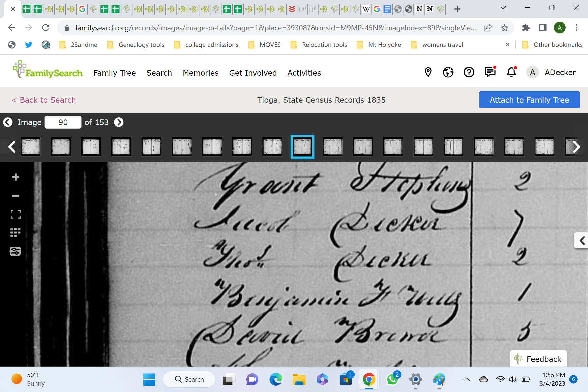Open the 23andme bookmark folder
Screen dimensions: 588x392
78,45
